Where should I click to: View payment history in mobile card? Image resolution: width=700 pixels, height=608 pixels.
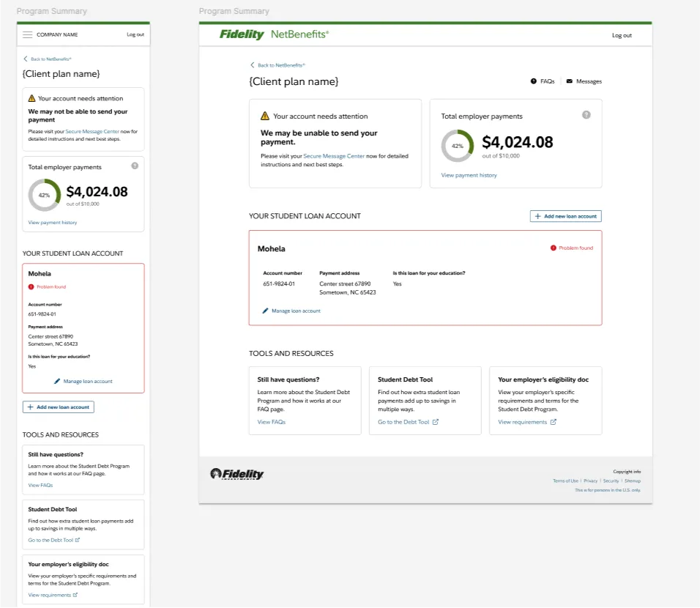coord(52,223)
